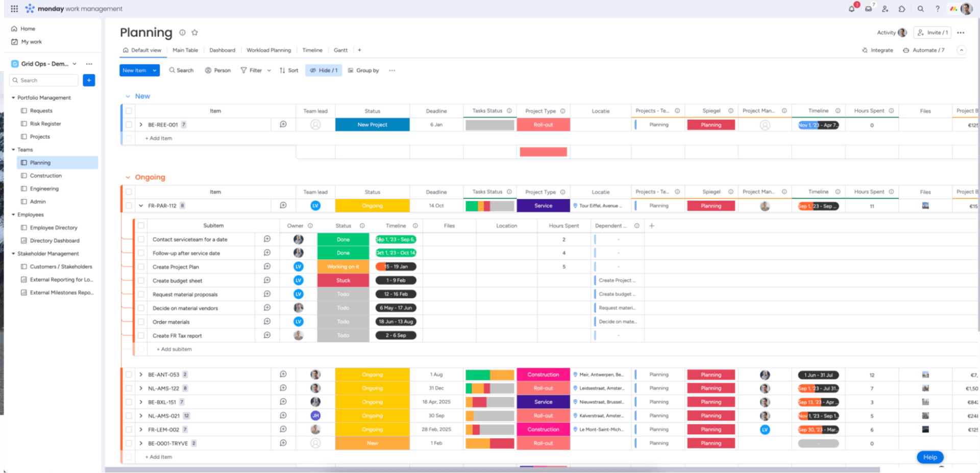Check the box for BE-REE-001 row
Image resolution: width=980 pixels, height=473 pixels.
129,125
